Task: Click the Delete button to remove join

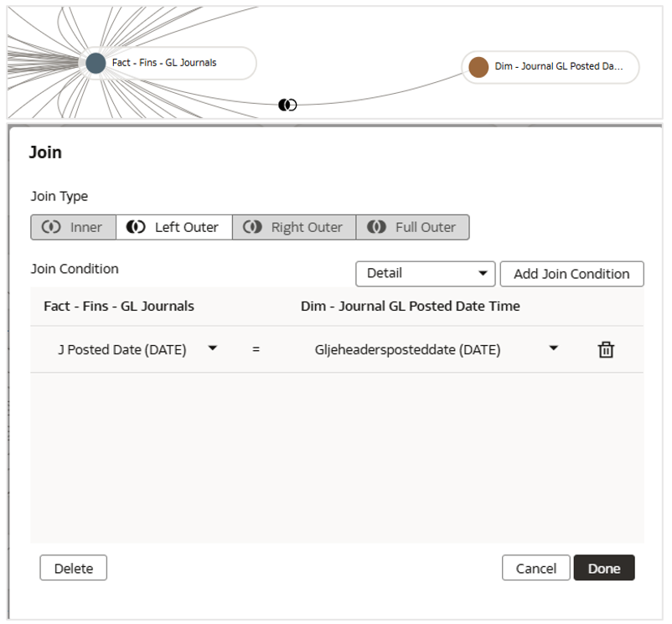Action: click(73, 568)
